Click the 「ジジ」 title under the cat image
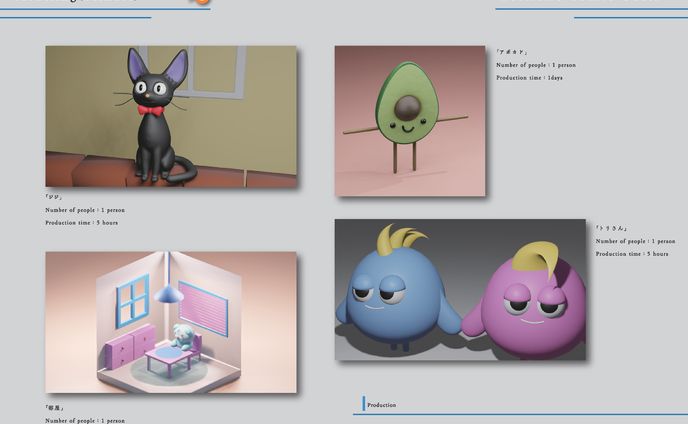This screenshot has height=424, width=688. click(53, 197)
